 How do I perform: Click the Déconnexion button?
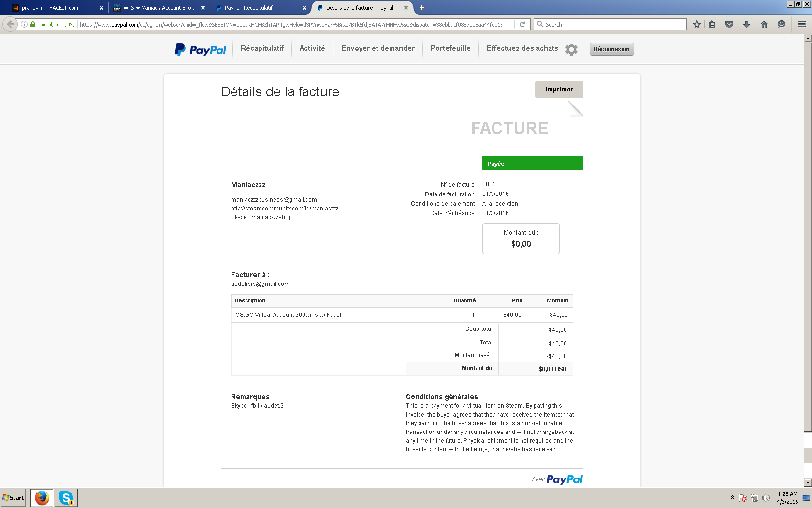click(611, 49)
